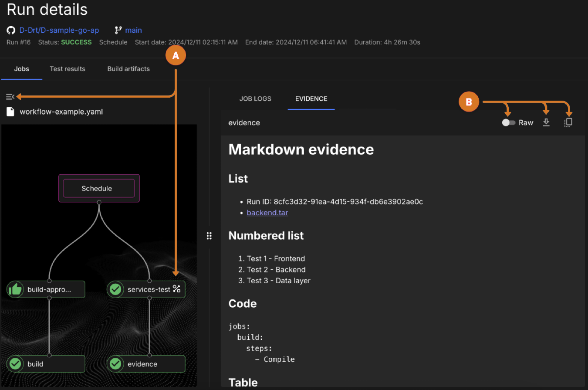This screenshot has height=390, width=588.
Task: Select the Schedule trigger node
Action: (x=99, y=189)
